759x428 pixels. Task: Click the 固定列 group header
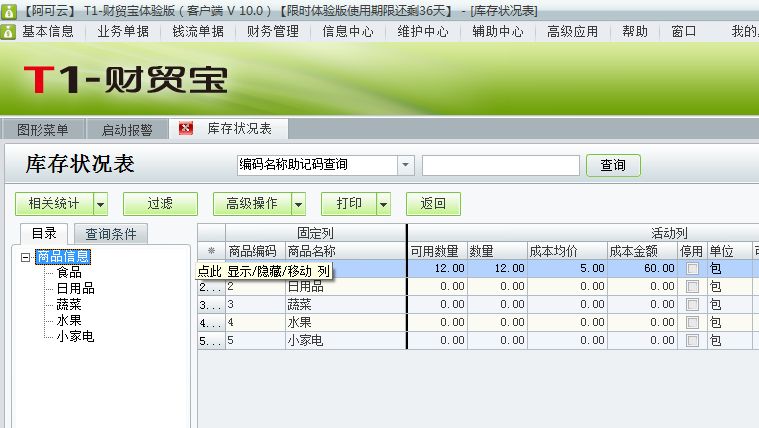[316, 233]
